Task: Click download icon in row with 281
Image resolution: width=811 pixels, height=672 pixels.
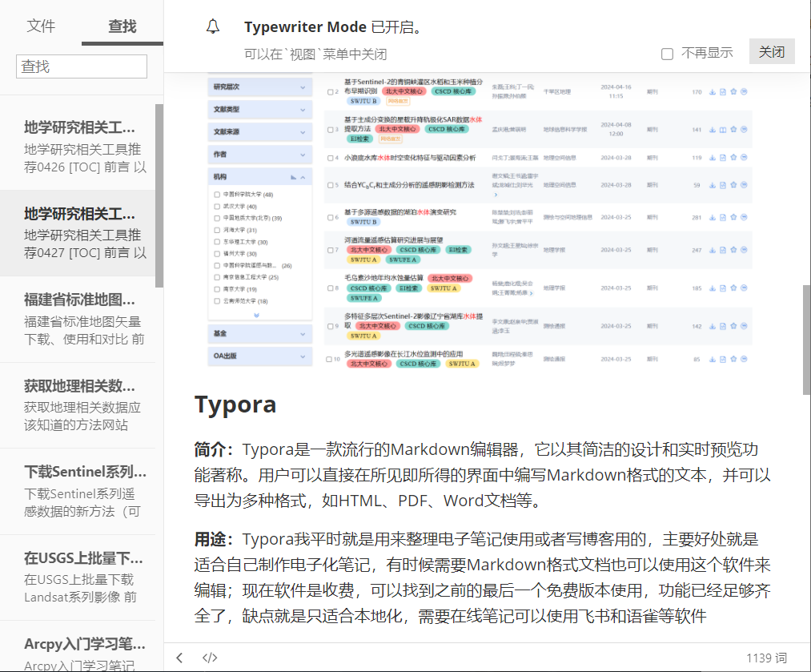Action: pyautogui.click(x=713, y=217)
